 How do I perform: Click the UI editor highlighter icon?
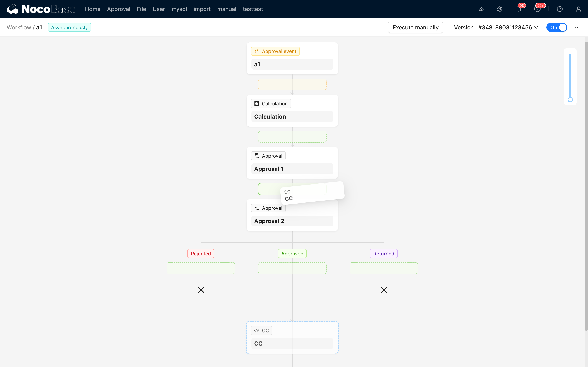tap(481, 9)
